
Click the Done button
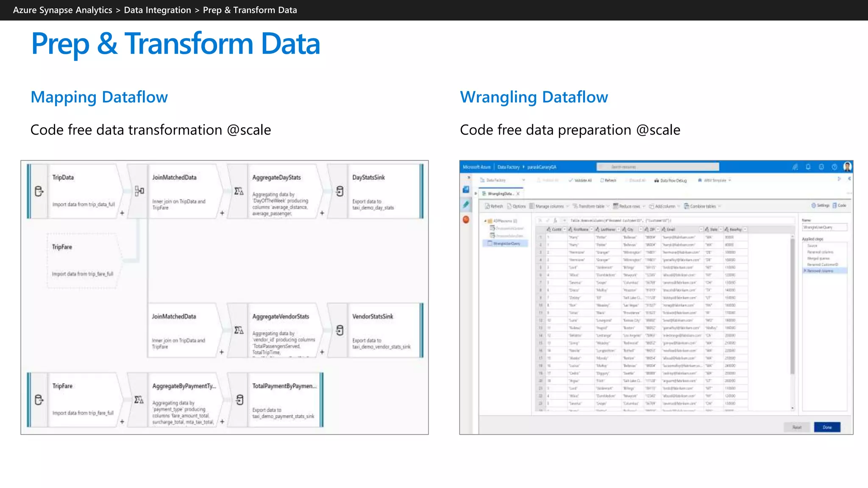pyautogui.click(x=827, y=427)
